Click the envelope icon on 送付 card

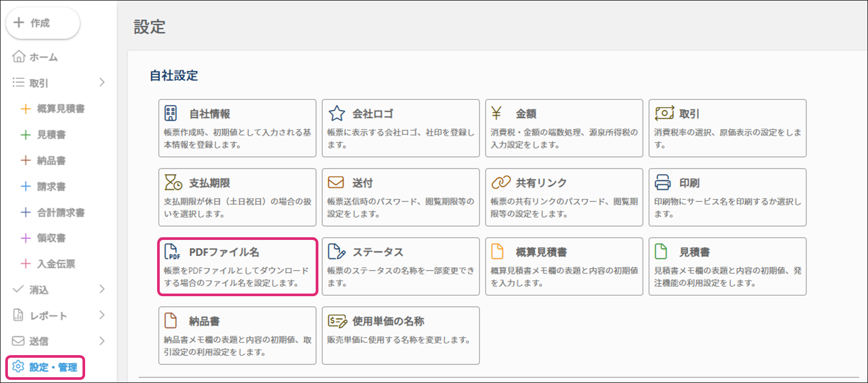336,183
